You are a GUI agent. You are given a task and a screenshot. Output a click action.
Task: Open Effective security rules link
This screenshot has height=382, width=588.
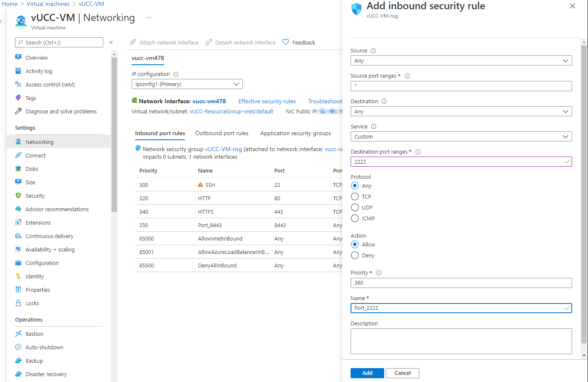(x=267, y=101)
